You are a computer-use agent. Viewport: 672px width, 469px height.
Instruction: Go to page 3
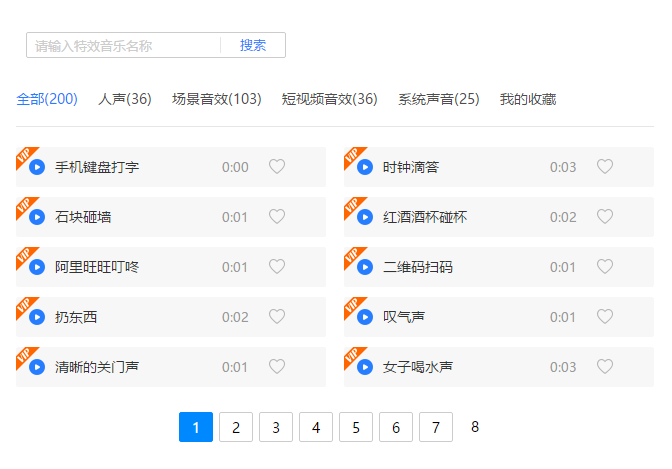click(x=276, y=427)
